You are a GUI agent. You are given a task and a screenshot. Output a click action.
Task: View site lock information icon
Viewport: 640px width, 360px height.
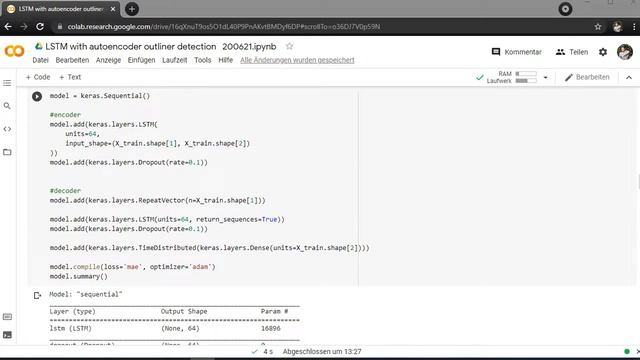point(60,27)
